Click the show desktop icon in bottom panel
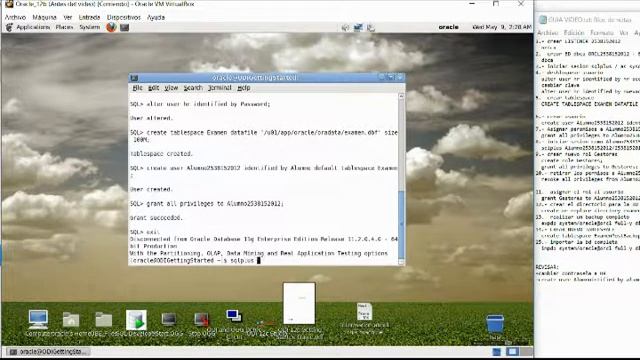The height and width of the screenshot is (360, 640). 496,351
